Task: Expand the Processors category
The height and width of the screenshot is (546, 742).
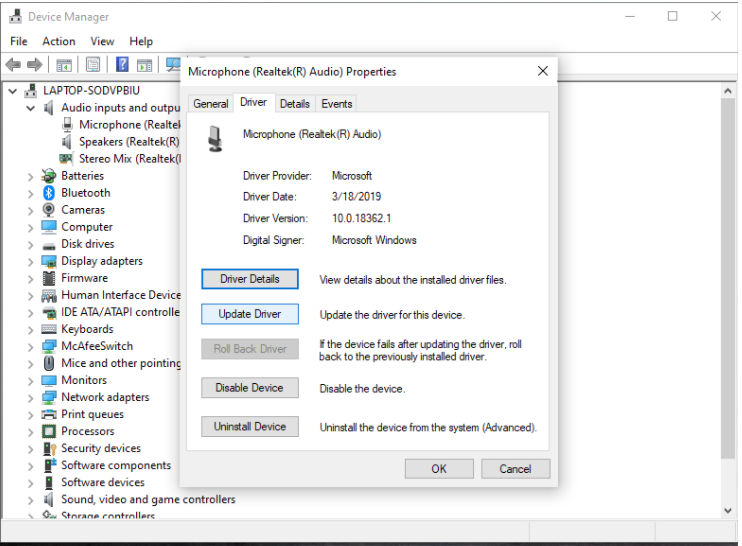Action: coord(30,432)
